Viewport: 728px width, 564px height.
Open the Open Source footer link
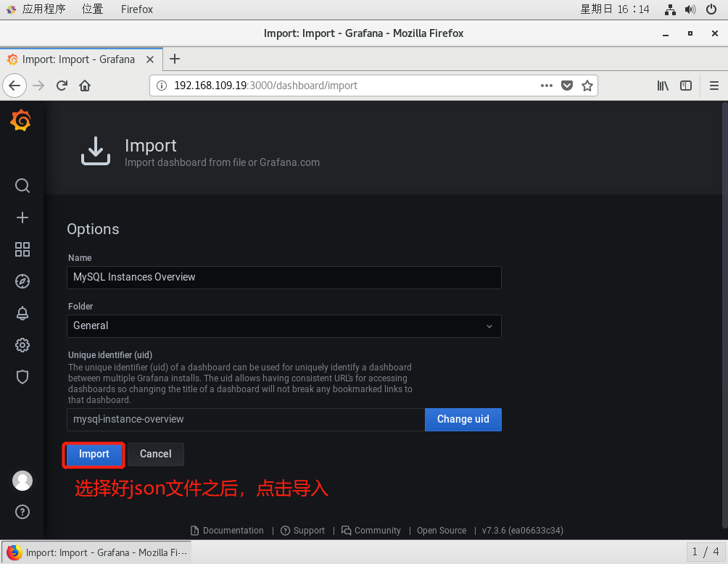(442, 530)
